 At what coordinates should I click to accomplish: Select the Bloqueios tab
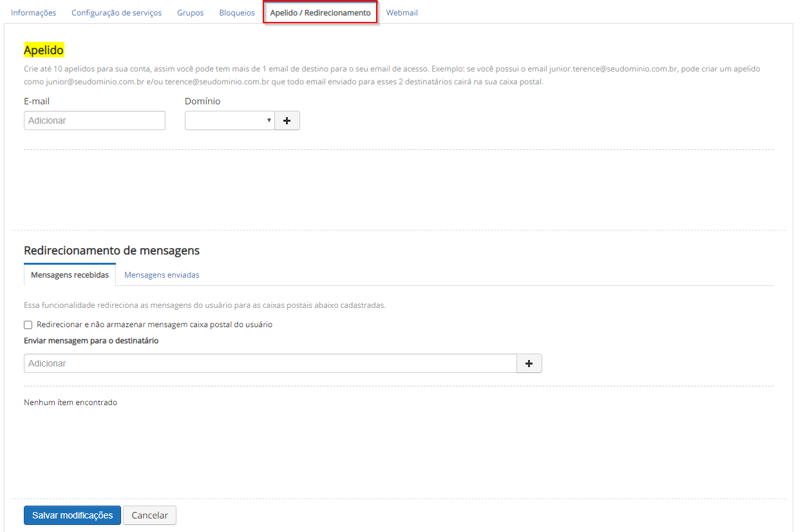237,13
